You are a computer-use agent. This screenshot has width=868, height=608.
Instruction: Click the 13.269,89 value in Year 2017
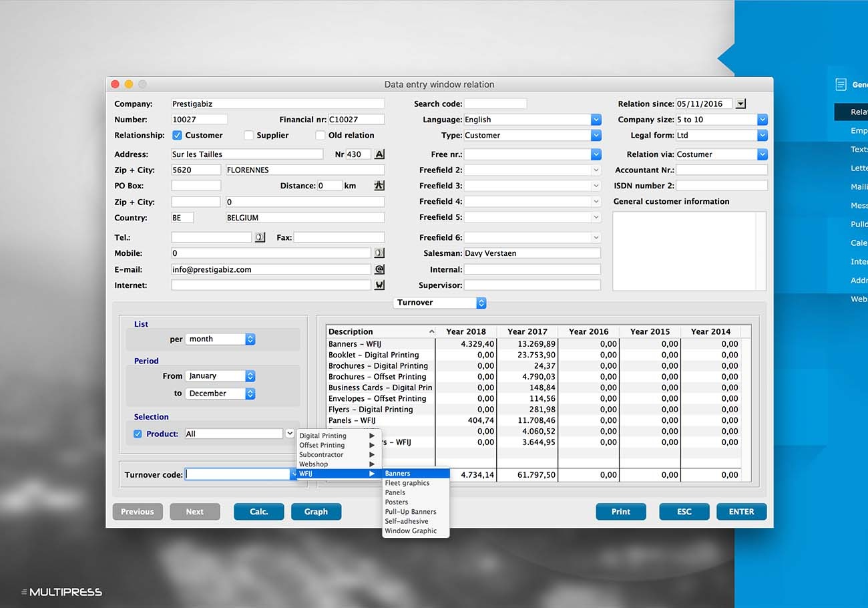536,344
